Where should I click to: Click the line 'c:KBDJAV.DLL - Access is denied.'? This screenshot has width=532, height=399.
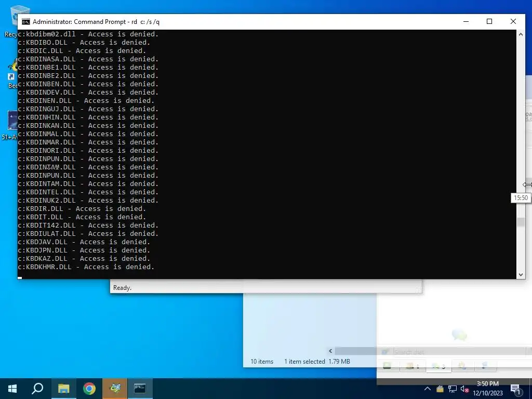[84, 242]
